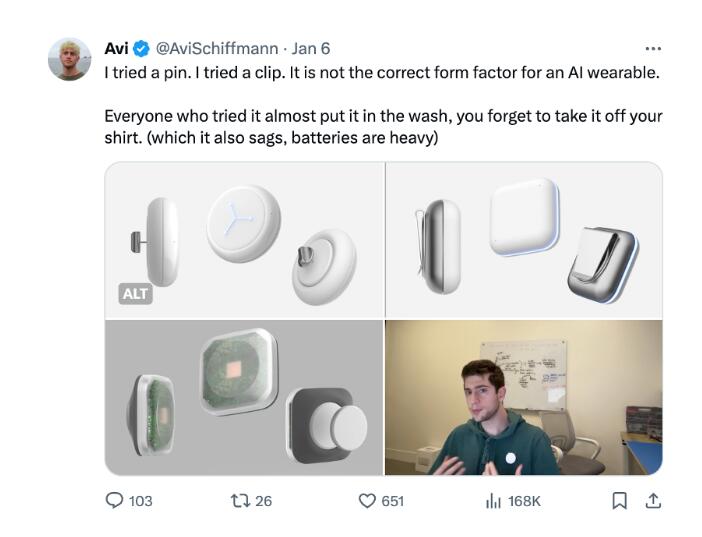The image size is (702, 537).
Task: Open the round white pin device image
Action: 245,240
